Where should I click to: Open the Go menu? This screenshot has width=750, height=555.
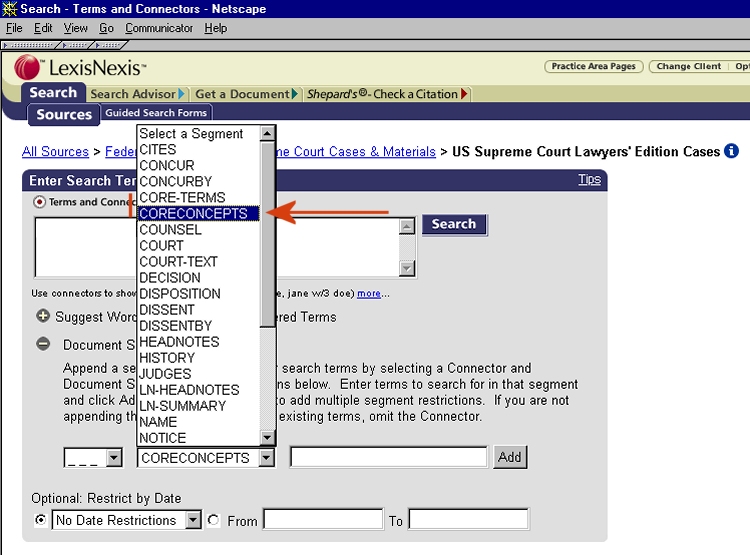[106, 28]
